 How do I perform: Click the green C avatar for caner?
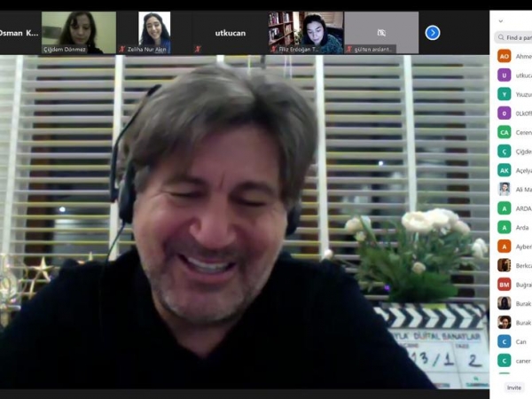pos(505,360)
